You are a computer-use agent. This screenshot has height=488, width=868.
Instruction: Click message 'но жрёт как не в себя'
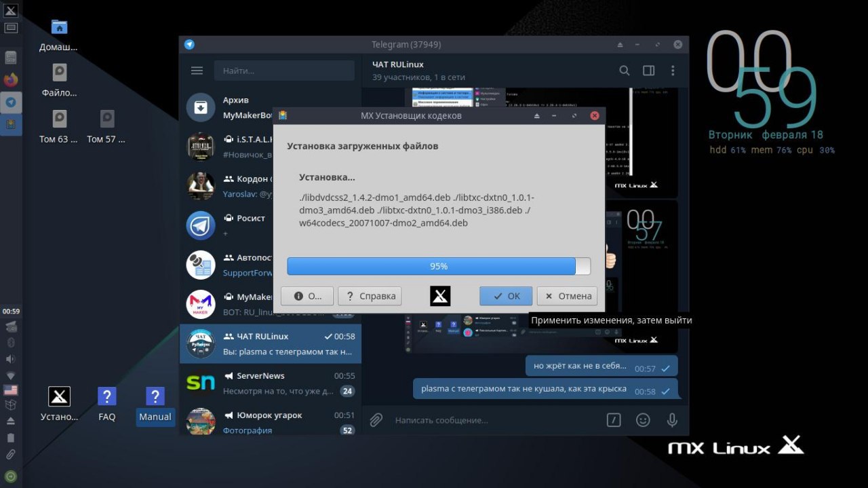click(x=601, y=367)
